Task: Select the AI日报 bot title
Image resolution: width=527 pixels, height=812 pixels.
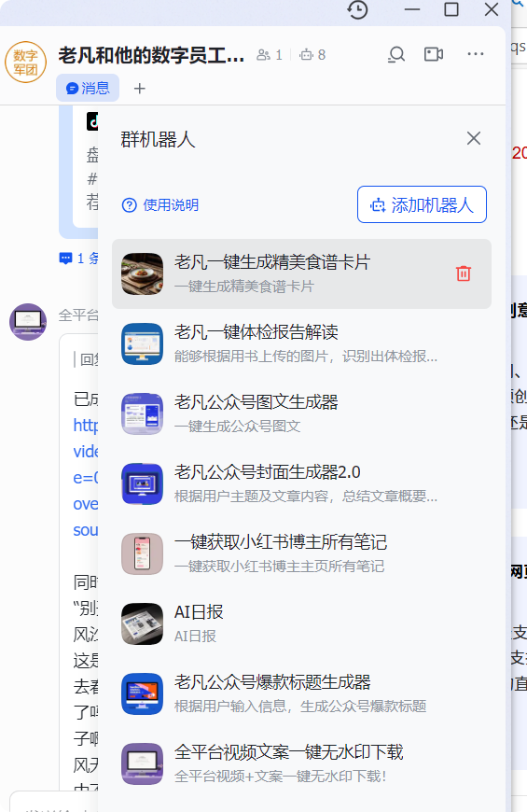Action: 199,612
